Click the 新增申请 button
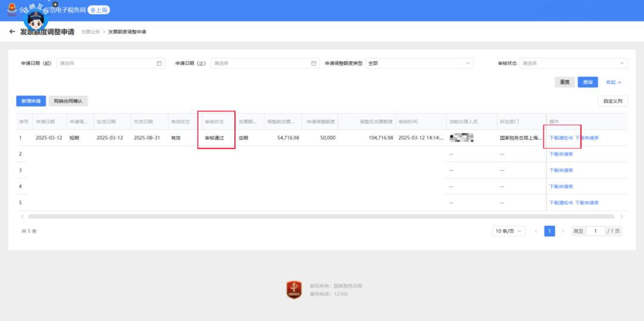 (31, 101)
